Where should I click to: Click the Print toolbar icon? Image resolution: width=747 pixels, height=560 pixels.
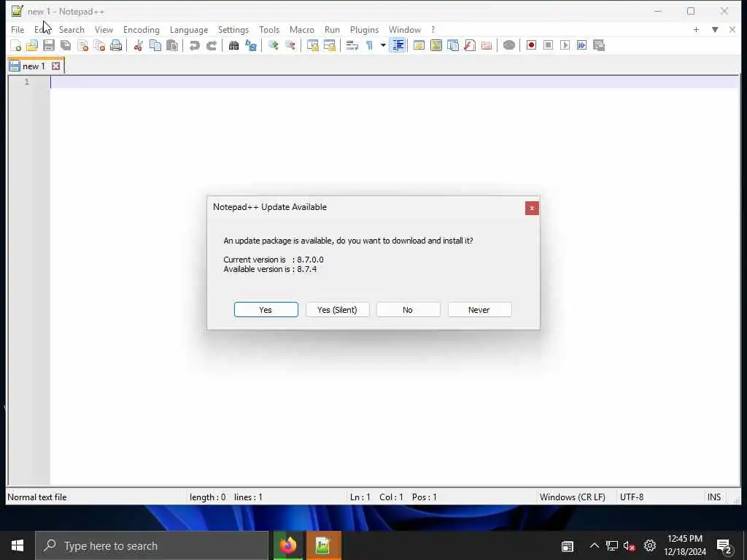coord(116,45)
